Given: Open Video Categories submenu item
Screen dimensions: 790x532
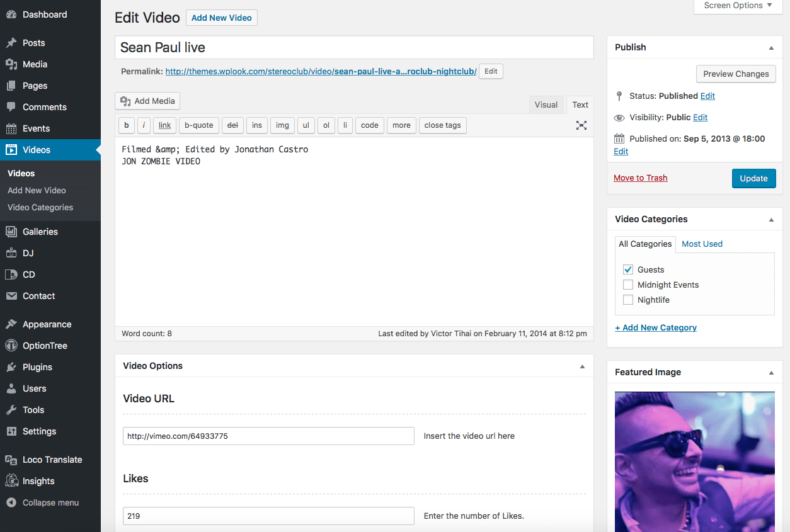Looking at the screenshot, I should click(x=40, y=207).
